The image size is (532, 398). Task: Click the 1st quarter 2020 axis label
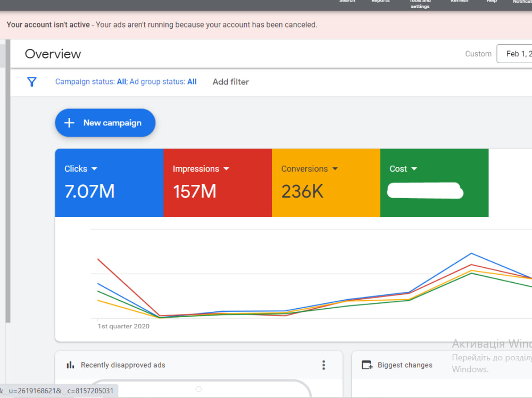pos(123,326)
